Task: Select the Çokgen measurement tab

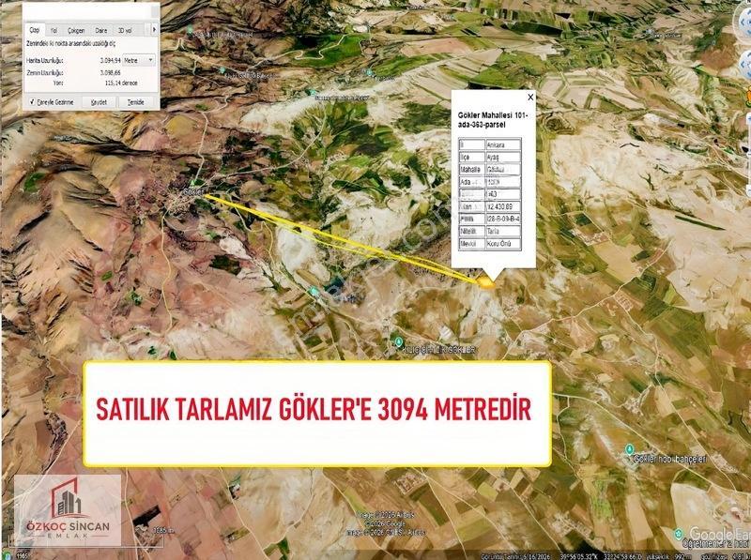Action: click(76, 30)
